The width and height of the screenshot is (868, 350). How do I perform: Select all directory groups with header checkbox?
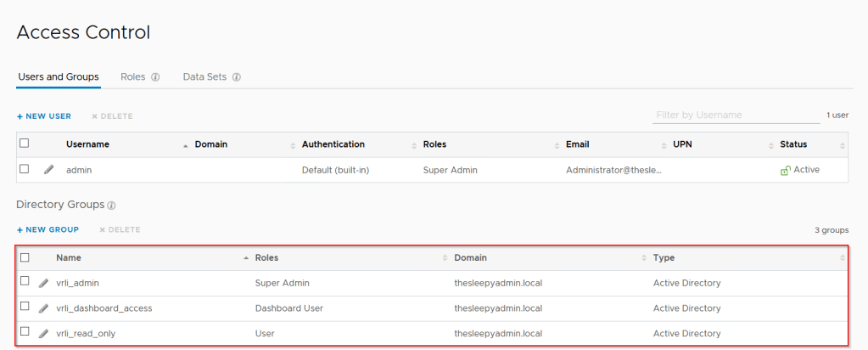pos(25,257)
